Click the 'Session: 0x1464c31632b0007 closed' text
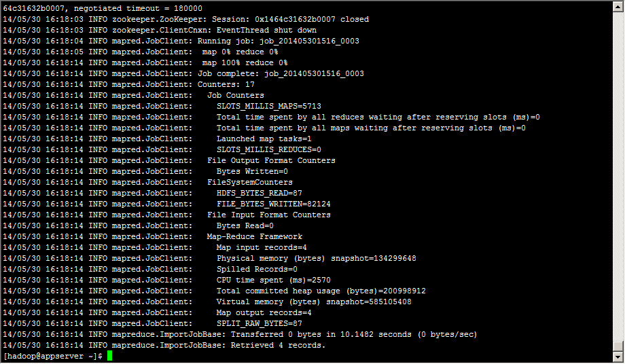The image size is (625, 364). pos(290,19)
